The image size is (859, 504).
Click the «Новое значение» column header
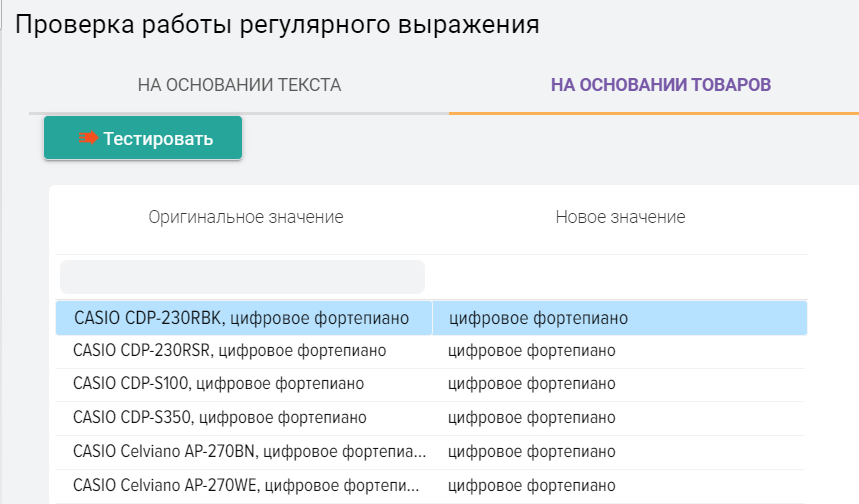pyautogui.click(x=620, y=217)
